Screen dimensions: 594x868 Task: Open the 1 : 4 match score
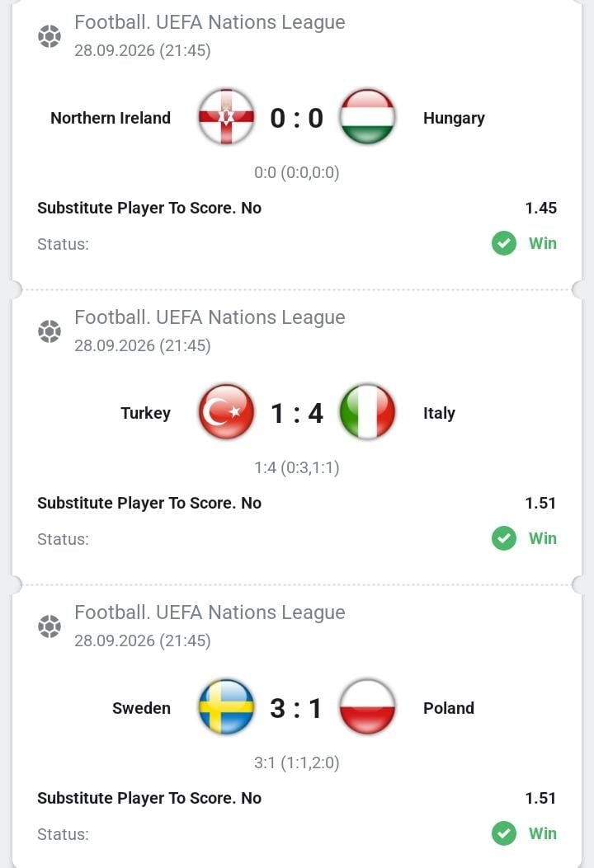pos(296,413)
